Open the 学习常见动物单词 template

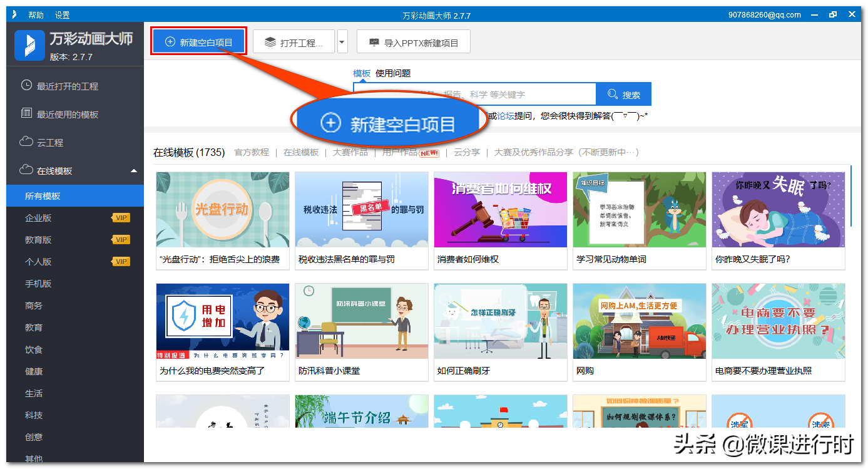[x=640, y=221]
